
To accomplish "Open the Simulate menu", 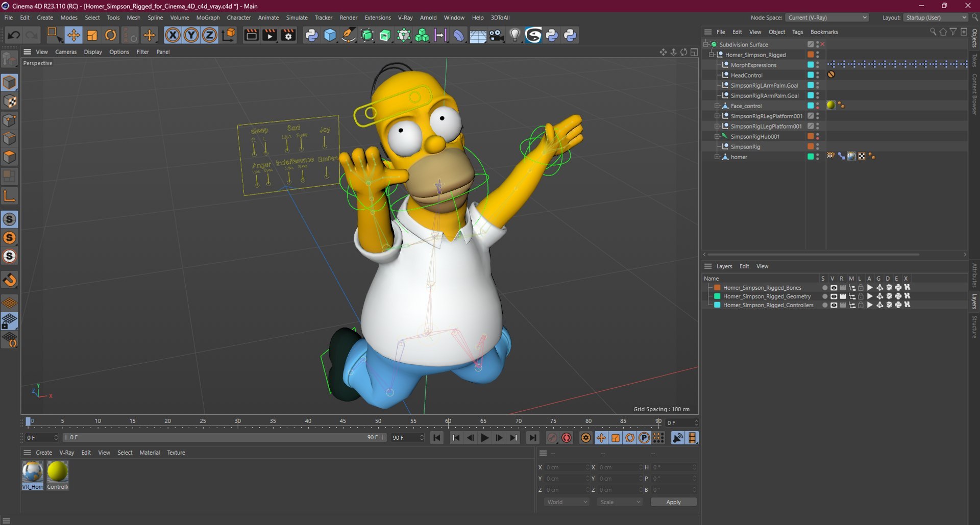I will [x=297, y=17].
